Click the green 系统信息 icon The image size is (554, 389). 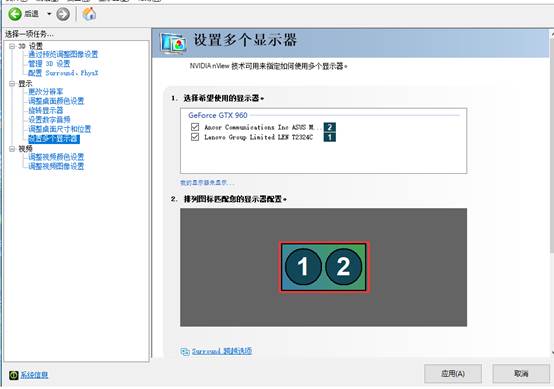13,375
